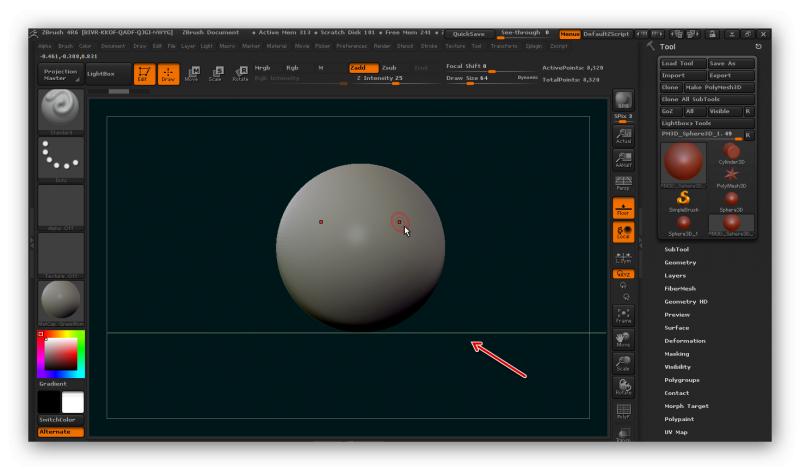The width and height of the screenshot is (800, 470).
Task: Open the LightBox button
Action: (x=109, y=74)
